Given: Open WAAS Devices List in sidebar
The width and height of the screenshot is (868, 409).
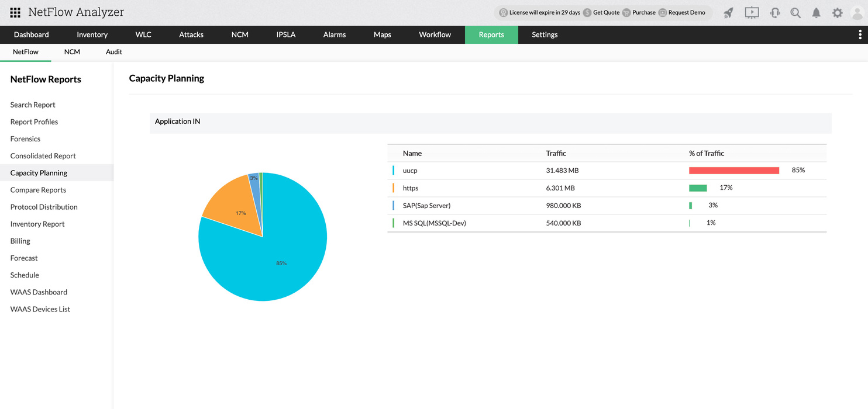Looking at the screenshot, I should 40,309.
